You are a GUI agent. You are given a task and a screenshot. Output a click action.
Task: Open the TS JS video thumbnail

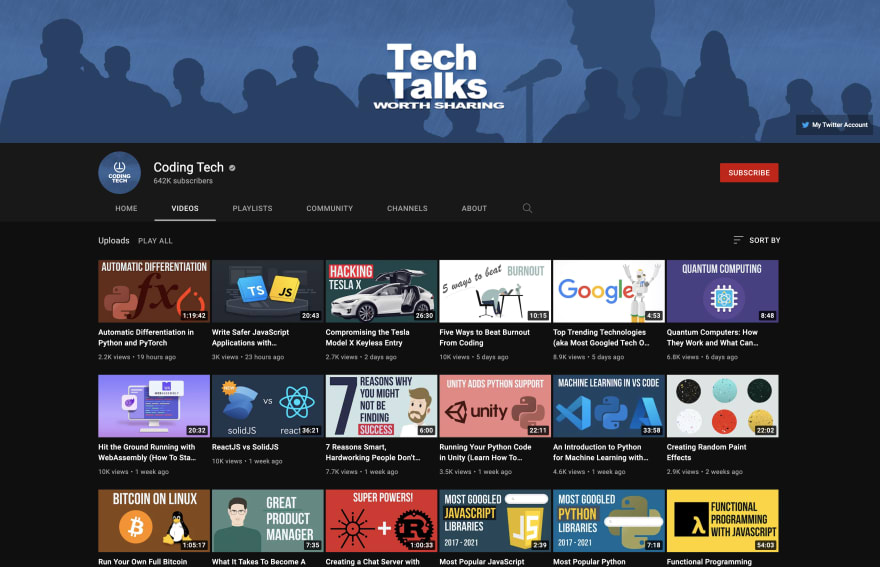(268, 291)
